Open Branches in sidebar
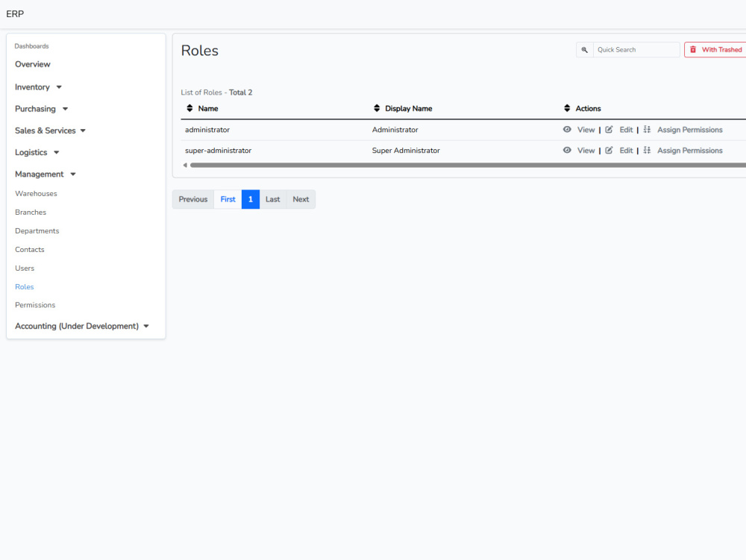The image size is (746, 560). pos(31,212)
